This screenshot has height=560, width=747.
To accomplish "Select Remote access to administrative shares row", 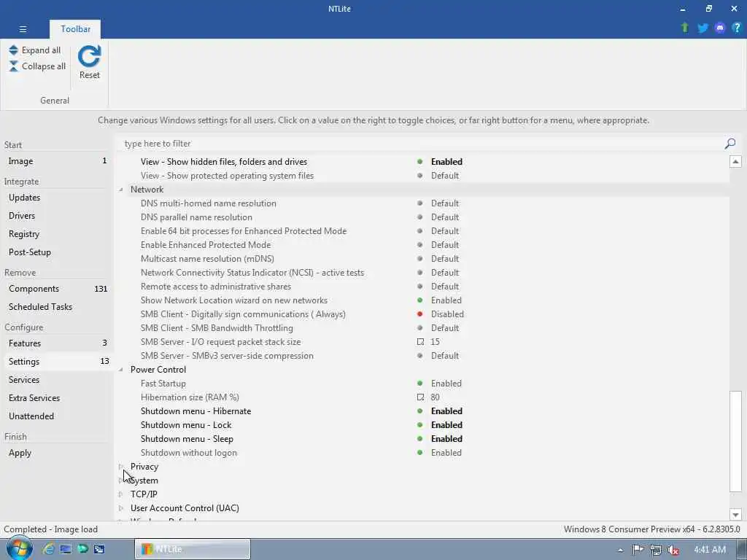I will tap(423, 286).
